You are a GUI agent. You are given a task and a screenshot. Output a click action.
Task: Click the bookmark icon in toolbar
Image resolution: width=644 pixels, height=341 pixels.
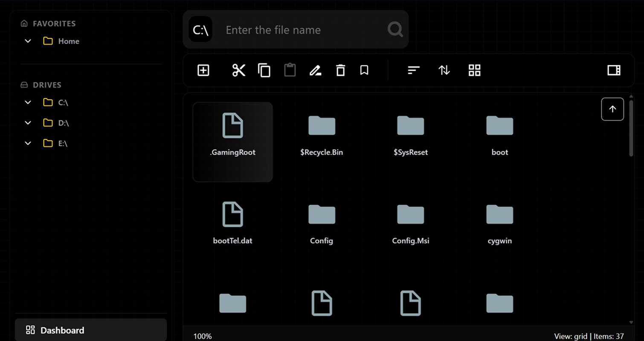click(x=364, y=70)
